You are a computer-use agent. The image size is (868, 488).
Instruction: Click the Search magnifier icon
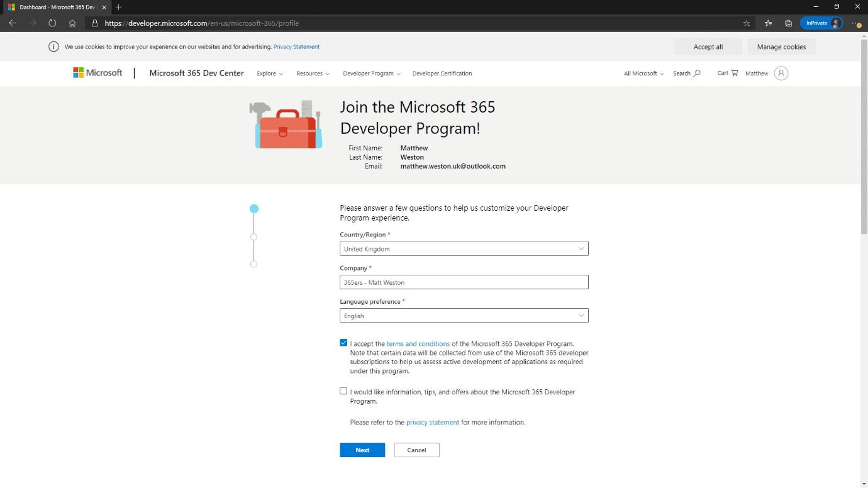(x=696, y=74)
